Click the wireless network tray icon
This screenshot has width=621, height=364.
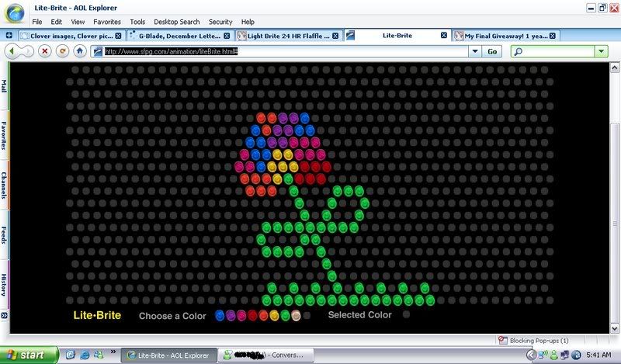pyautogui.click(x=543, y=355)
